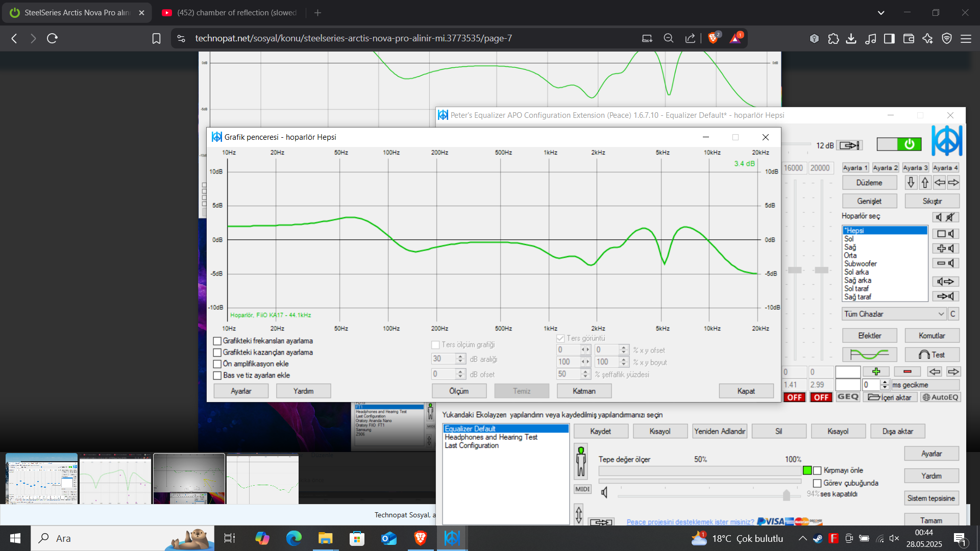980x551 pixels.
Task: Enable Grafikteki frekansları ayarlama checkbox
Action: [217, 341]
